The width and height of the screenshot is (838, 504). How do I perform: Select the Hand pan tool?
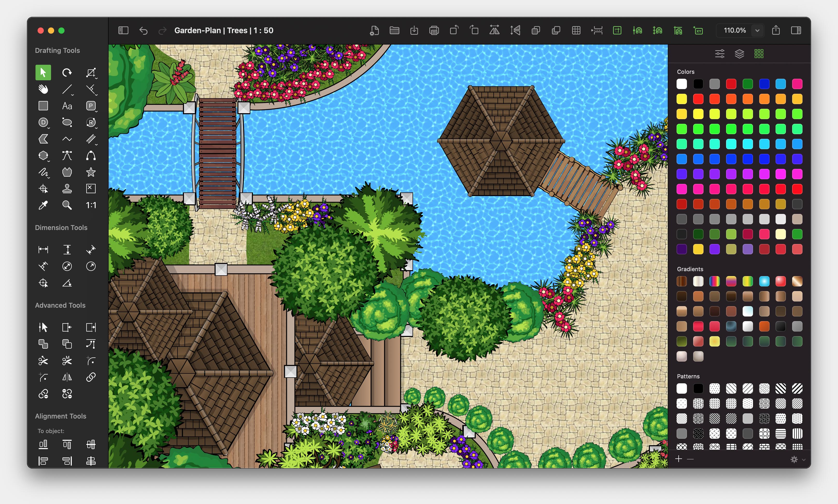[x=43, y=89]
